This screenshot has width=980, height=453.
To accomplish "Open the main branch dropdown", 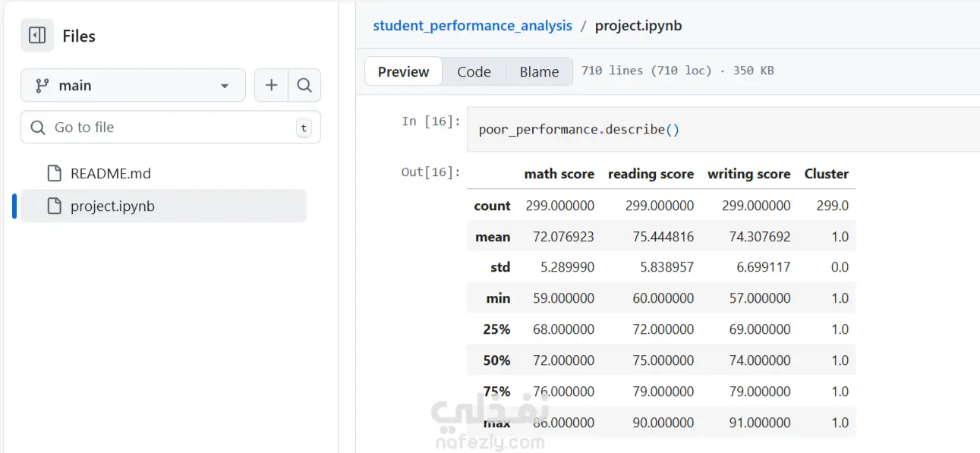I will pyautogui.click(x=133, y=86).
